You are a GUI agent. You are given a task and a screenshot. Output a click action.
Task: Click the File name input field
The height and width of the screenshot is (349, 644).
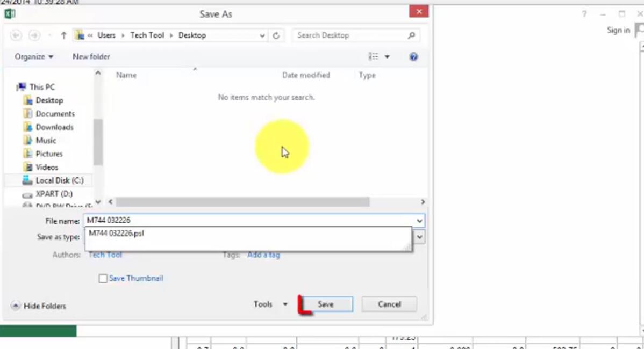pos(249,221)
